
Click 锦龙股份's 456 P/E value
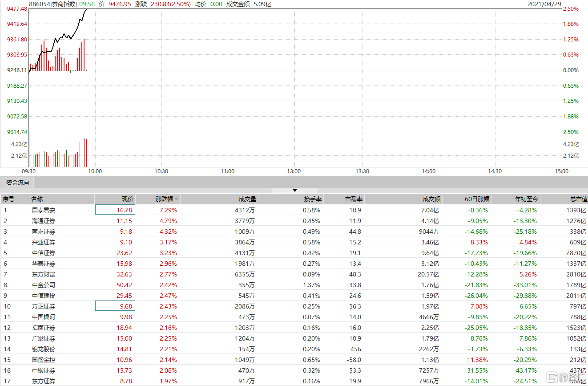pos(356,349)
